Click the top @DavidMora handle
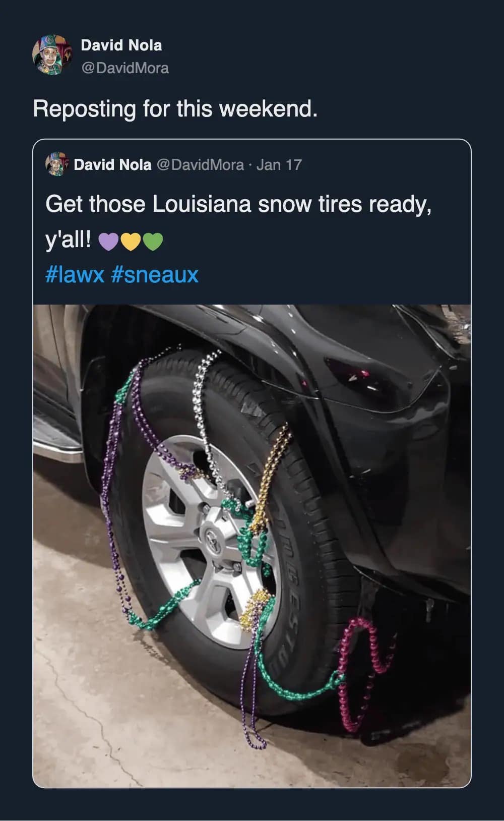 coord(125,68)
